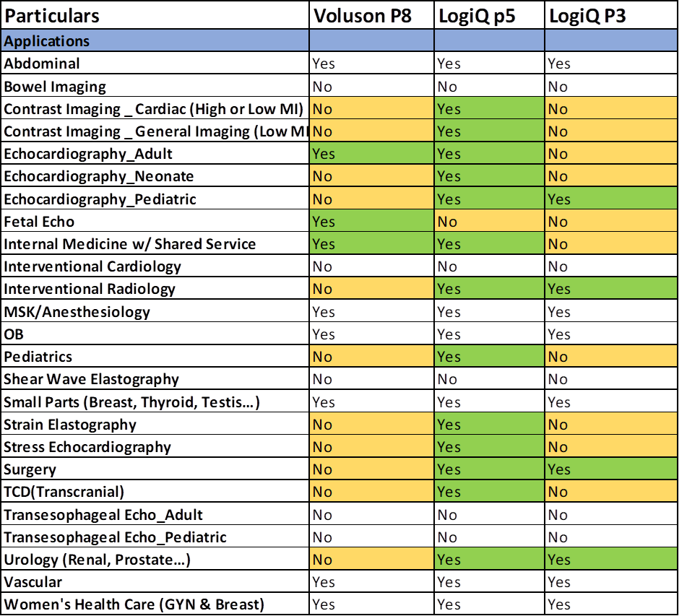Click orange LogiQ P3 cell for Internal Medicine
The width and height of the screenshot is (679, 616).
tap(611, 243)
